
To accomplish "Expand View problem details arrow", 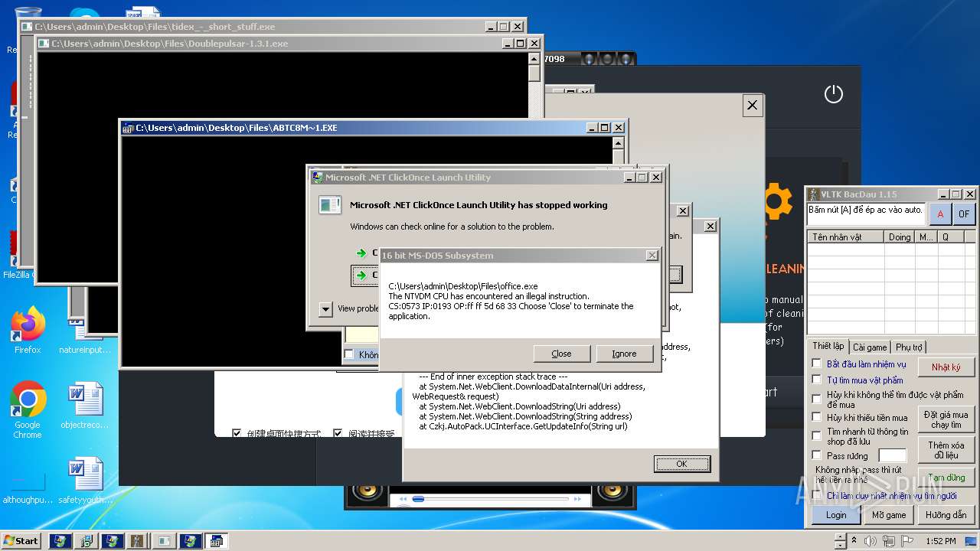I will point(325,308).
